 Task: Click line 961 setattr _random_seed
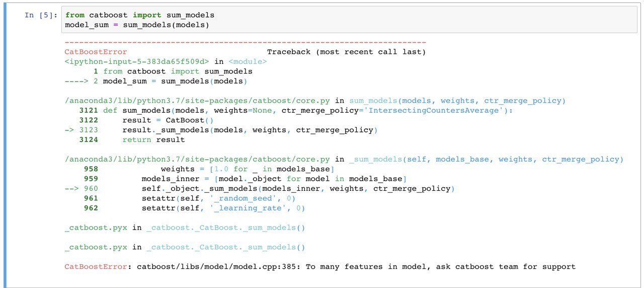click(190, 198)
